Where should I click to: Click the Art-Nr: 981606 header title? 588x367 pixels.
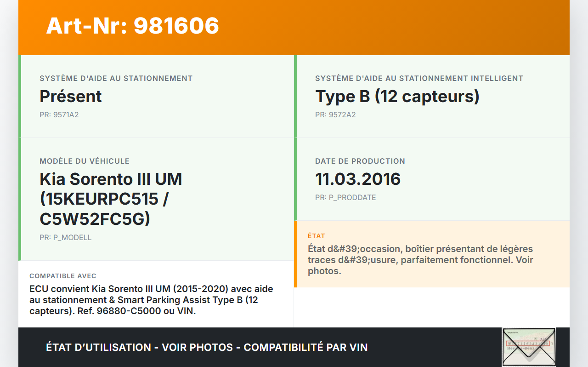click(x=132, y=26)
